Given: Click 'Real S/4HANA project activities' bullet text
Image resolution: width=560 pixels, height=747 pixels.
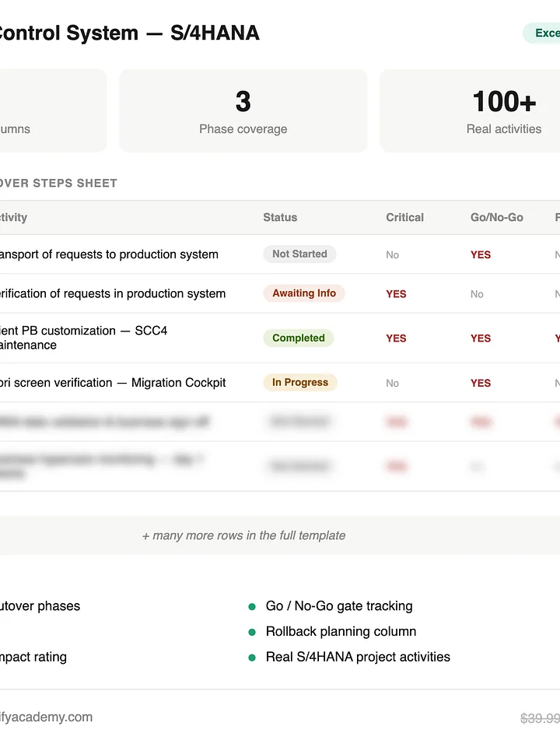Looking at the screenshot, I should (x=358, y=657).
